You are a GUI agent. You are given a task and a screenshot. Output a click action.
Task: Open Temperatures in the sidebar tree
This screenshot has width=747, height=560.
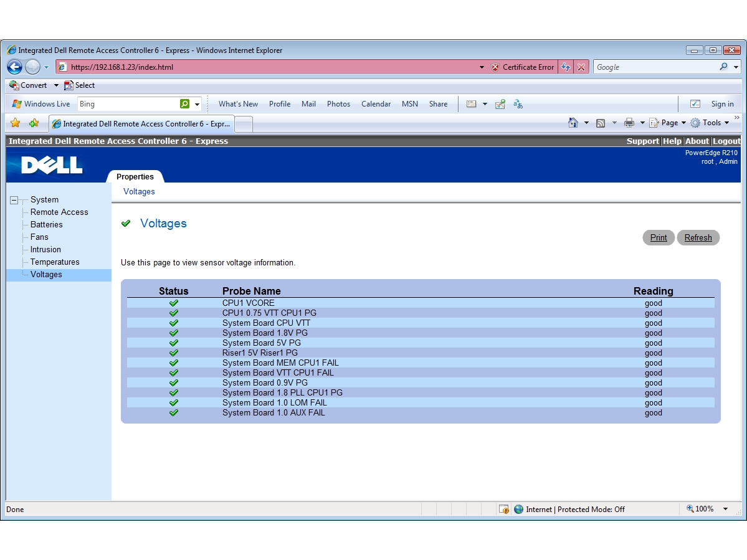(x=55, y=262)
